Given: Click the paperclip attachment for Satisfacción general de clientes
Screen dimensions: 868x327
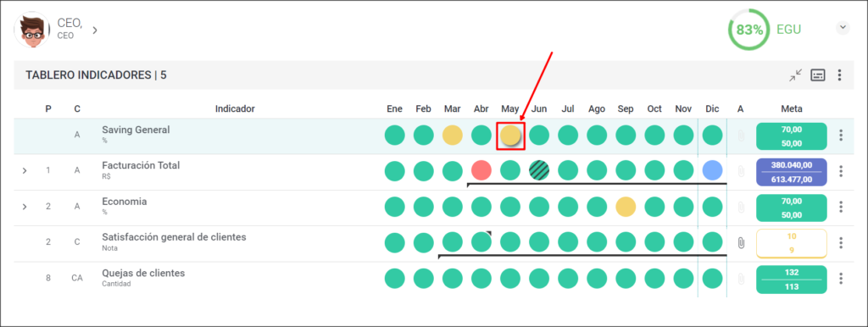Looking at the screenshot, I should 741,243.
